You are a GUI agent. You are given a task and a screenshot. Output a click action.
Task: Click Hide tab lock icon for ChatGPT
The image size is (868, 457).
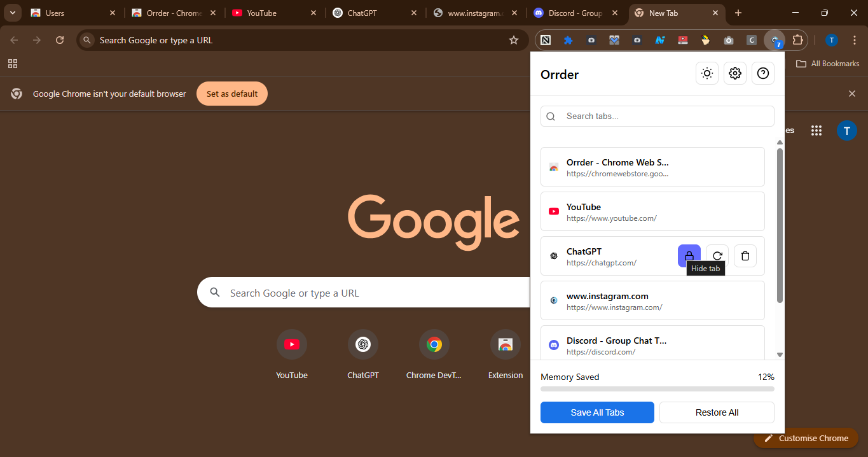point(689,256)
